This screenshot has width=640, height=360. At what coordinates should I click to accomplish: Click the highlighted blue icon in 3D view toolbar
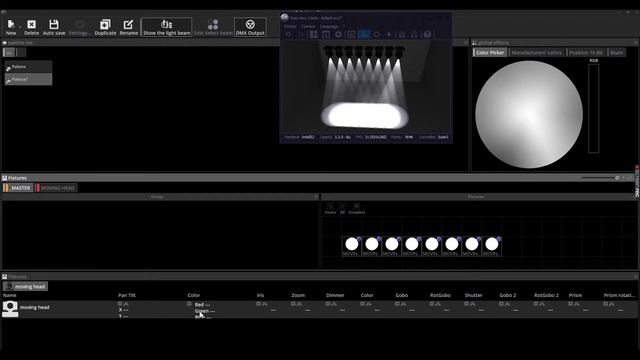[364, 35]
